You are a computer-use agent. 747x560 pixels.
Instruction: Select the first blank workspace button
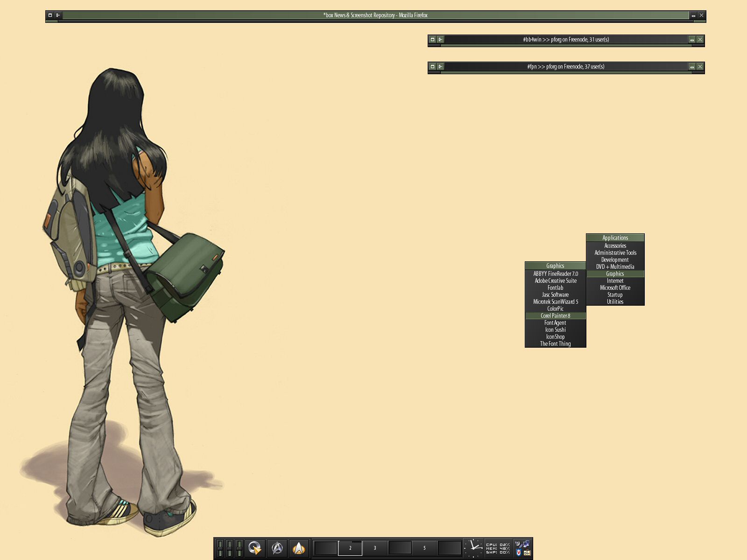pos(325,548)
